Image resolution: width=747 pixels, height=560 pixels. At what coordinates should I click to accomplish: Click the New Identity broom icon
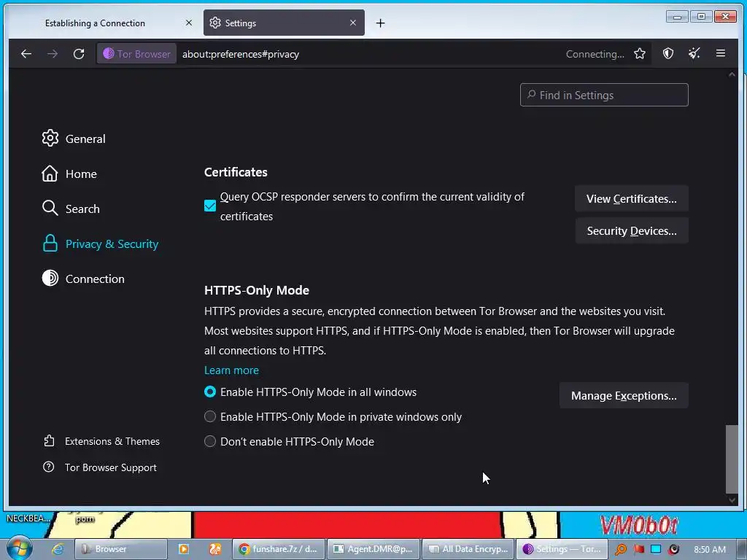coord(694,54)
